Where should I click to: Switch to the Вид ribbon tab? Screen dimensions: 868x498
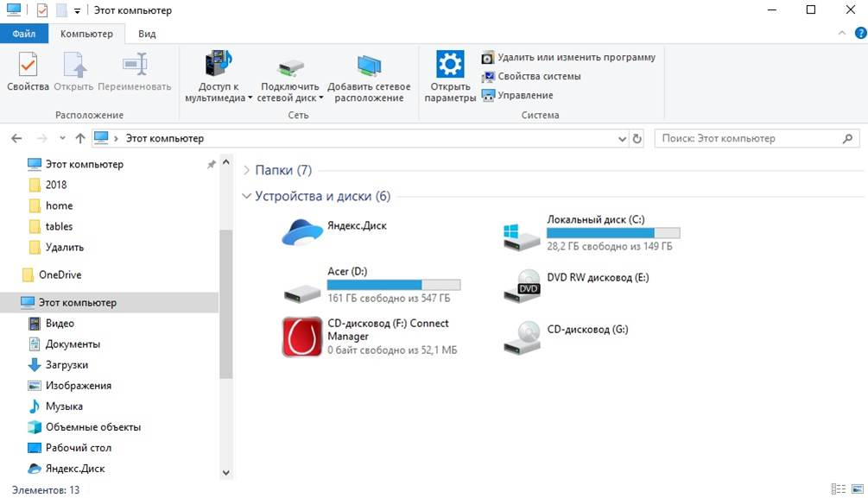click(x=147, y=34)
